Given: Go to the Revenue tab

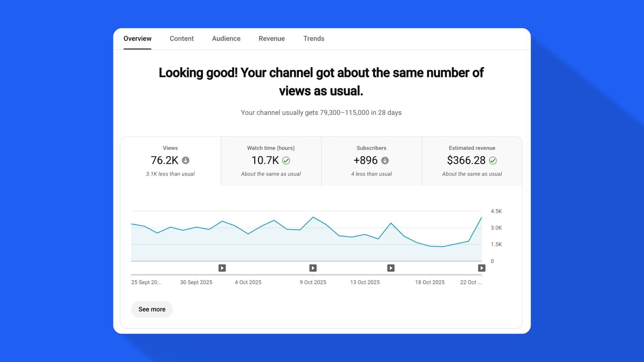Looking at the screenshot, I should pyautogui.click(x=272, y=39).
